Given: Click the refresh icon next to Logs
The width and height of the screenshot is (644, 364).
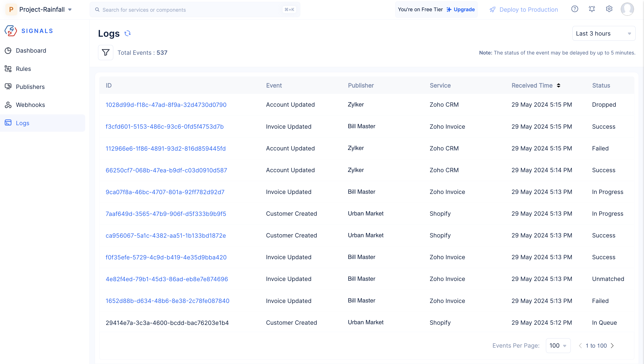Looking at the screenshot, I should 128,33.
